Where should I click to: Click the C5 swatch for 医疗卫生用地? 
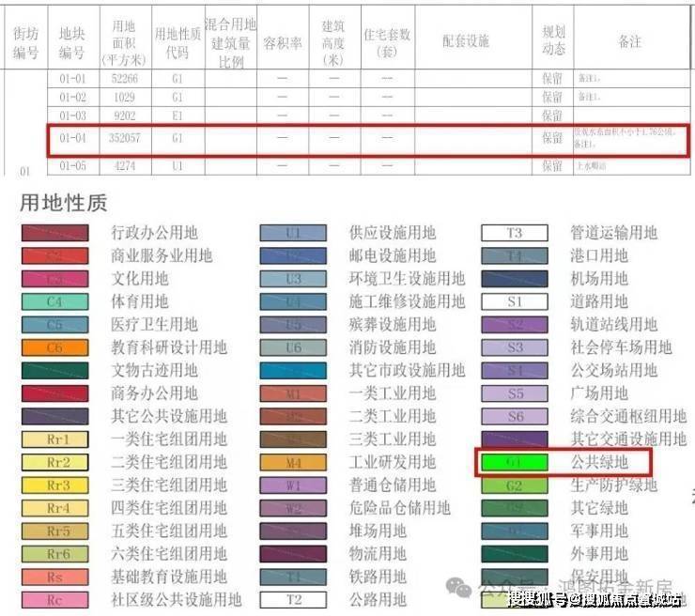(55, 325)
